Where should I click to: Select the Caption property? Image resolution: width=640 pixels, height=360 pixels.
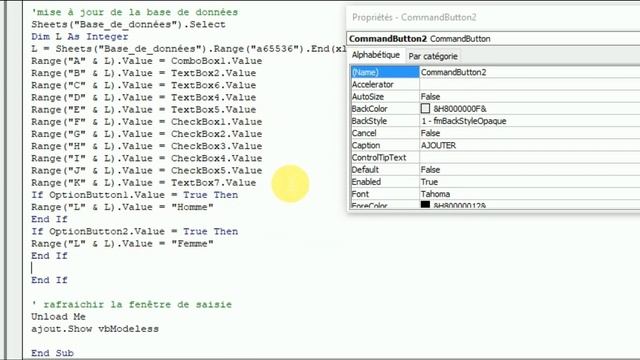(x=385, y=145)
